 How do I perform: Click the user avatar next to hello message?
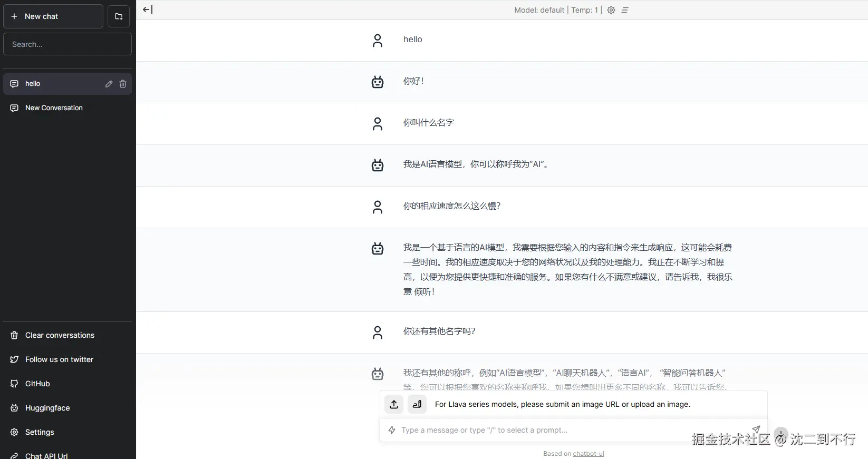pyautogui.click(x=378, y=41)
